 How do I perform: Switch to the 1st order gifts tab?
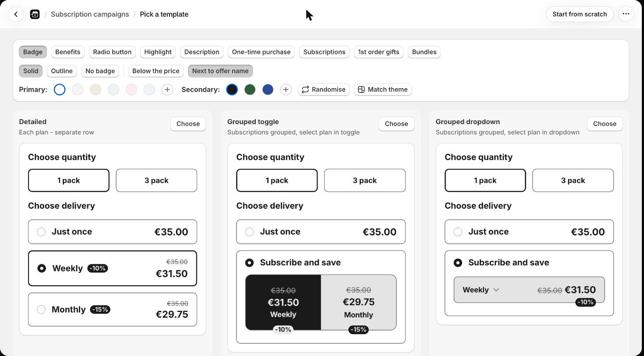coord(379,52)
